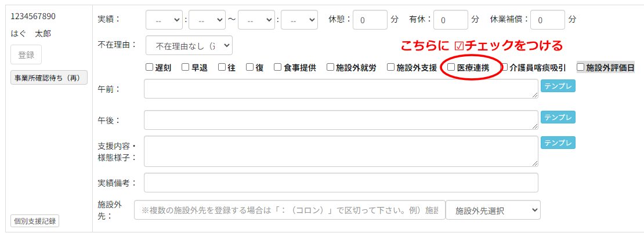Viewport: 644px width, 233px height.
Task: Click inside the 支援内容・様態様子 text area
Action: [341, 151]
